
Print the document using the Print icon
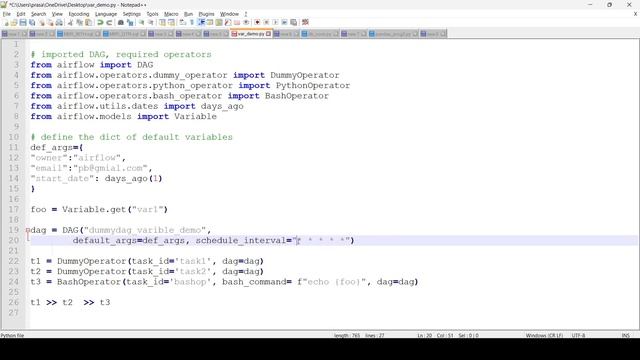[59, 22]
